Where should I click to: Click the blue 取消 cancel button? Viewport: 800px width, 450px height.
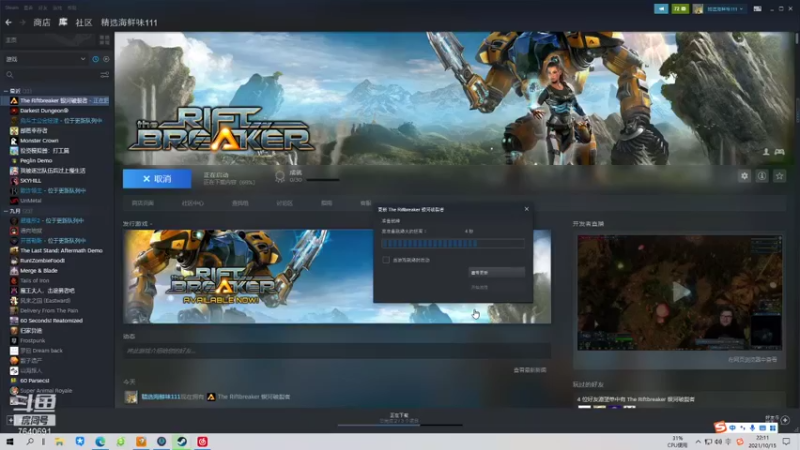point(157,179)
